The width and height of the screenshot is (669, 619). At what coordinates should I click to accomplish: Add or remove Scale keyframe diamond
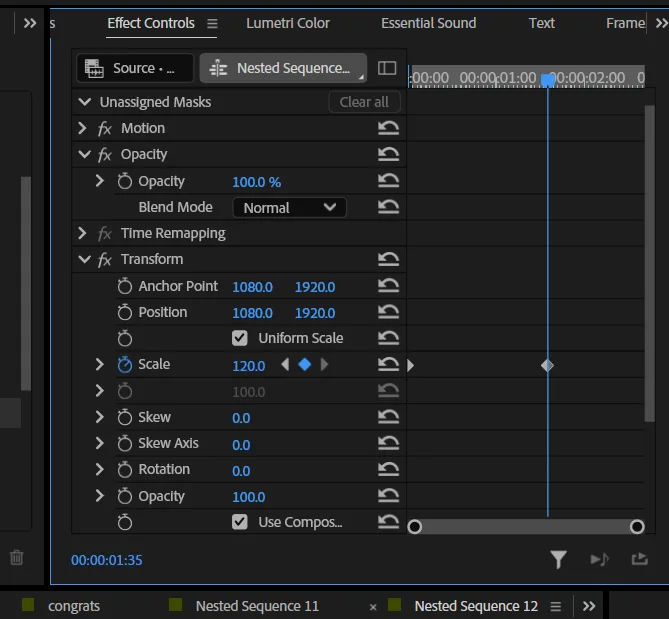click(x=305, y=365)
